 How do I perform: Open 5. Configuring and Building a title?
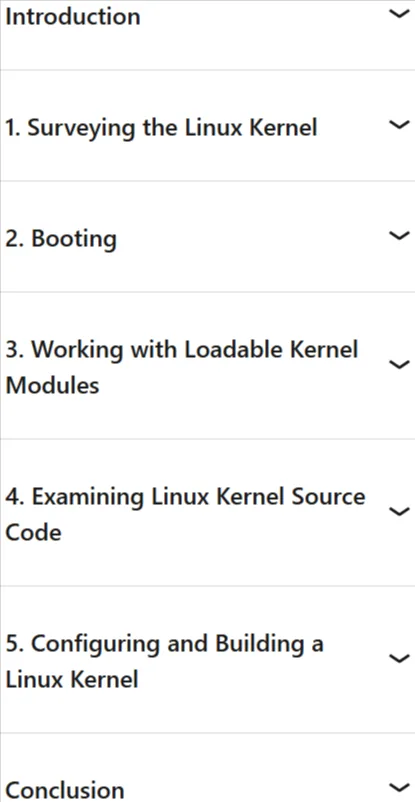coord(164,644)
